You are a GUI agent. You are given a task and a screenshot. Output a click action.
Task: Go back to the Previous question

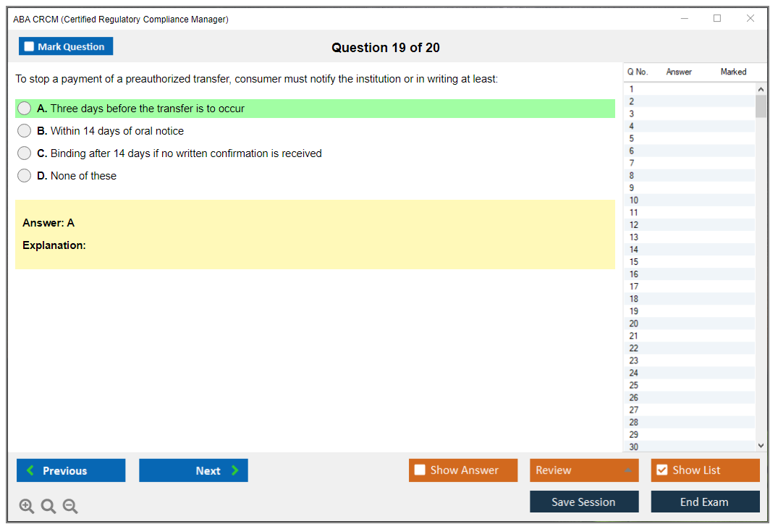coord(71,470)
